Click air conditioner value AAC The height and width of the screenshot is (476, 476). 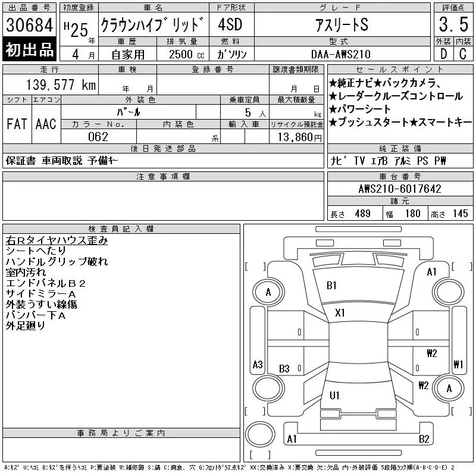pyautogui.click(x=46, y=124)
